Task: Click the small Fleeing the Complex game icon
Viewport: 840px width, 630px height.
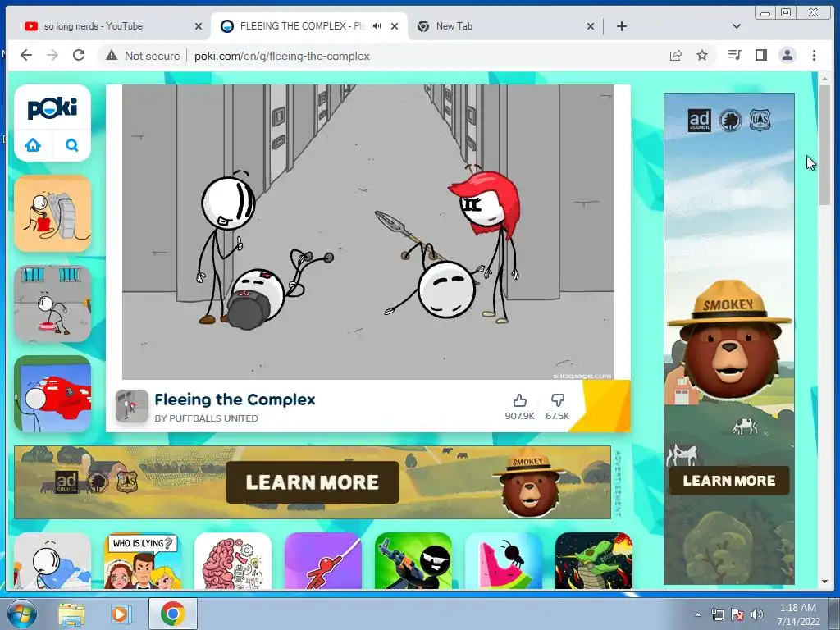Action: 132,406
